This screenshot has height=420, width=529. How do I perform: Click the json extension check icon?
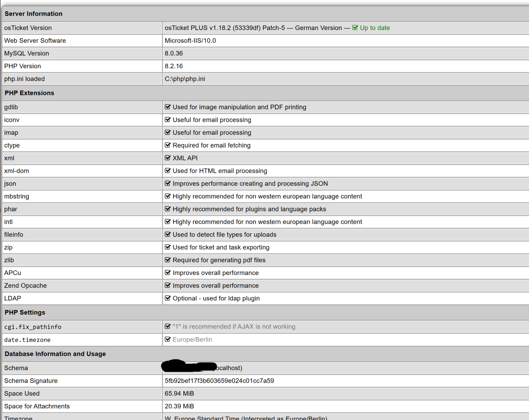[168, 184]
